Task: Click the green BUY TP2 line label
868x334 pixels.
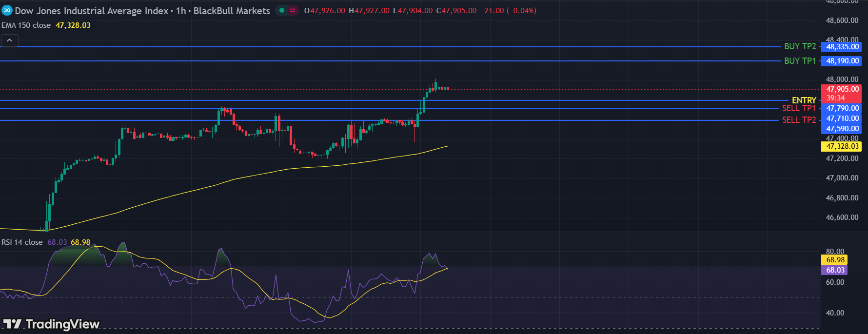Action: (800, 46)
